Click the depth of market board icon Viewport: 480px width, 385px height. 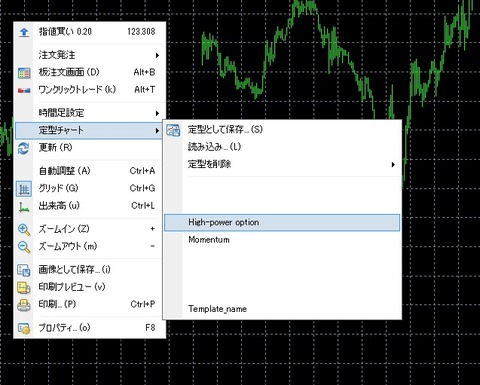[x=24, y=73]
